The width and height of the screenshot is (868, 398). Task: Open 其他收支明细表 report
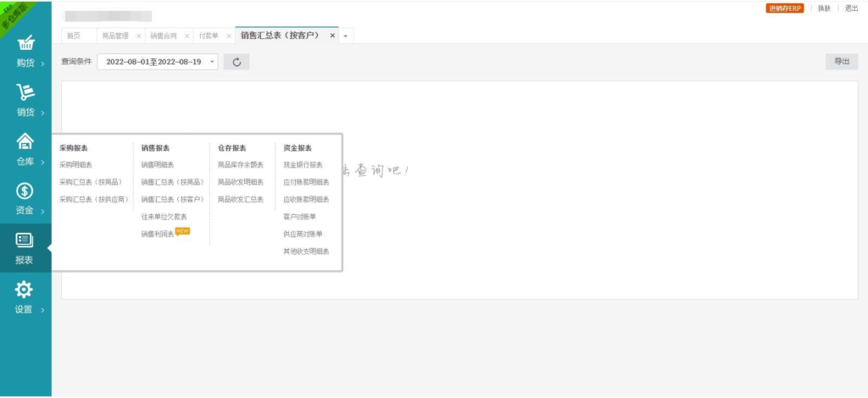306,252
